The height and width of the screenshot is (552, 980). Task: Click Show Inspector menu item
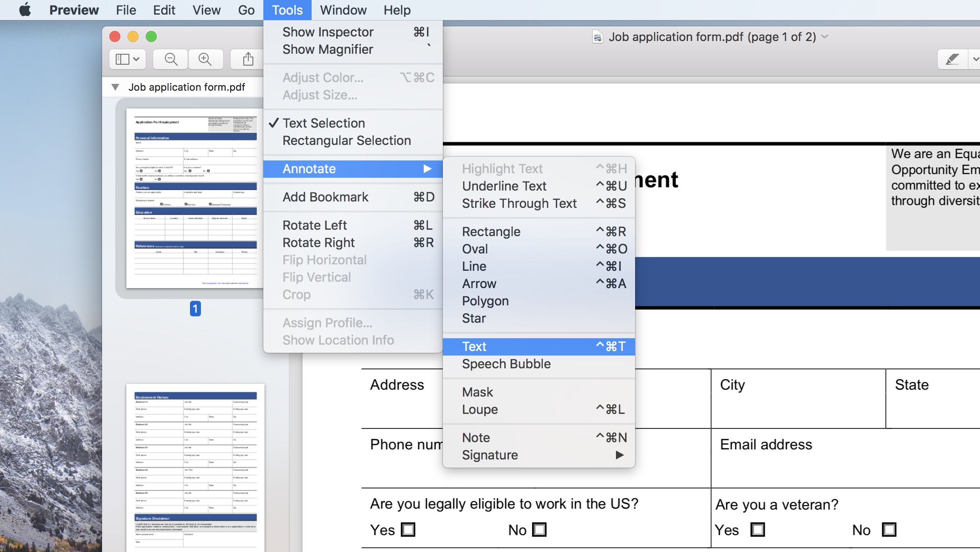(327, 31)
